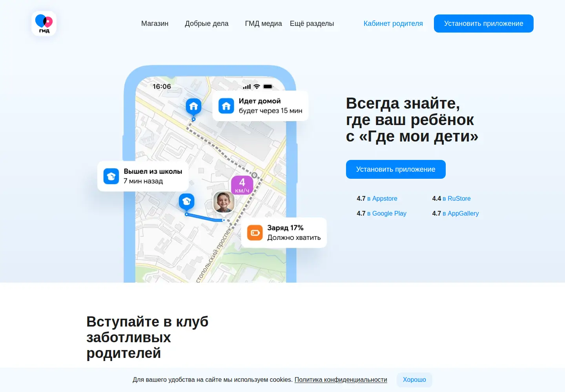Click '7 мин назад' text
This screenshot has width=565, height=392.
click(143, 181)
